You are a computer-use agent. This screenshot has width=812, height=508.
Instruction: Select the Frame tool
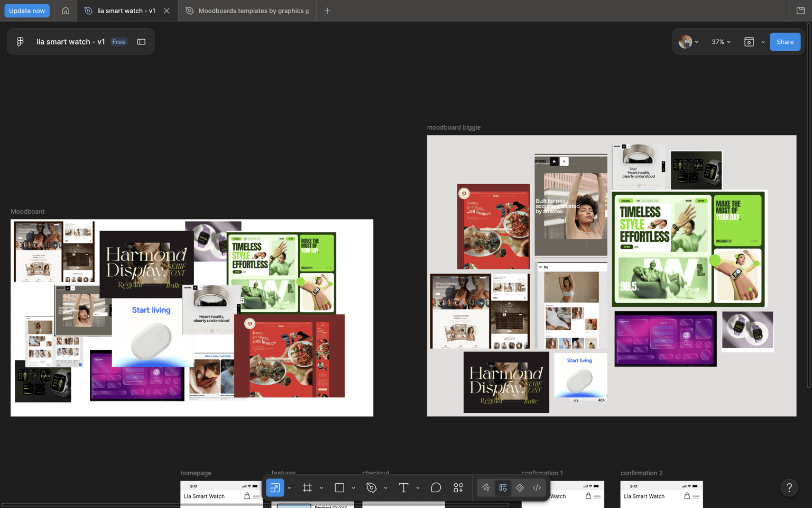click(307, 488)
